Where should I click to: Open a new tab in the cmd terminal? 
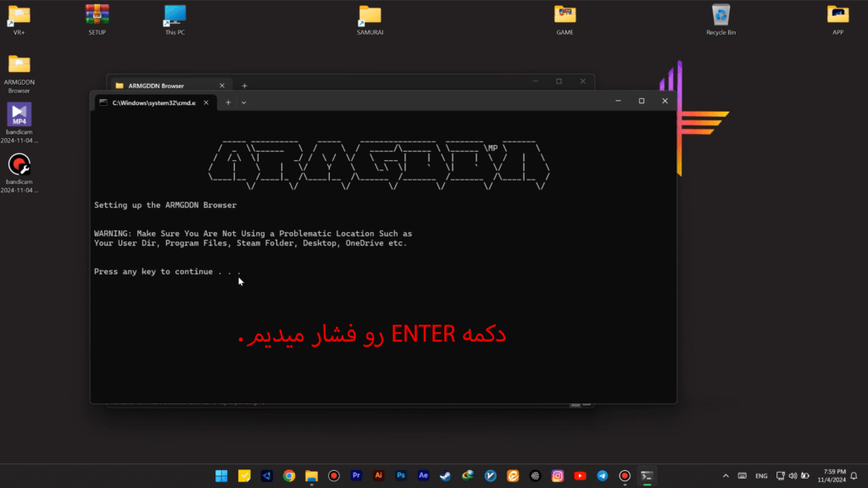click(x=227, y=102)
